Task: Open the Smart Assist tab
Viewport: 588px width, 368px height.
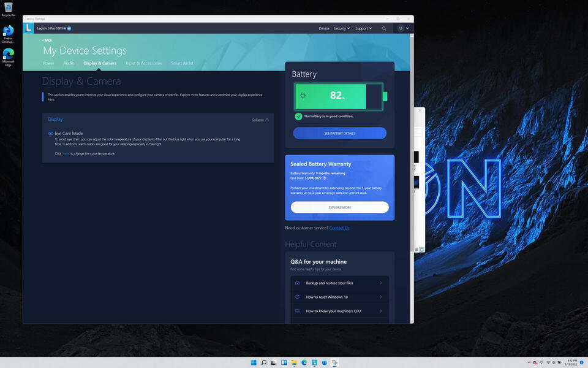Action: click(x=183, y=63)
